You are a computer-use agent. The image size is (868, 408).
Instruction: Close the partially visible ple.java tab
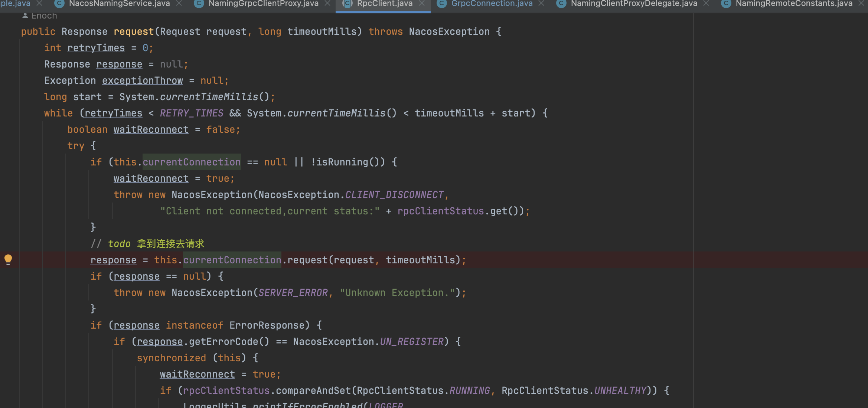39,3
